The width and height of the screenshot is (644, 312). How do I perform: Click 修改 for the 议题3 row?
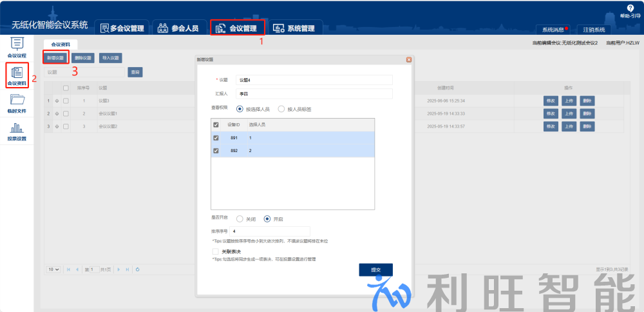pos(551,101)
